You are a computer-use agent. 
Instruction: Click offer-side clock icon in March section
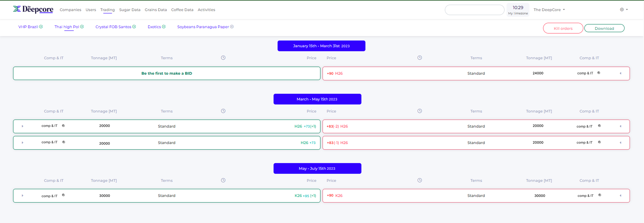click(x=420, y=111)
